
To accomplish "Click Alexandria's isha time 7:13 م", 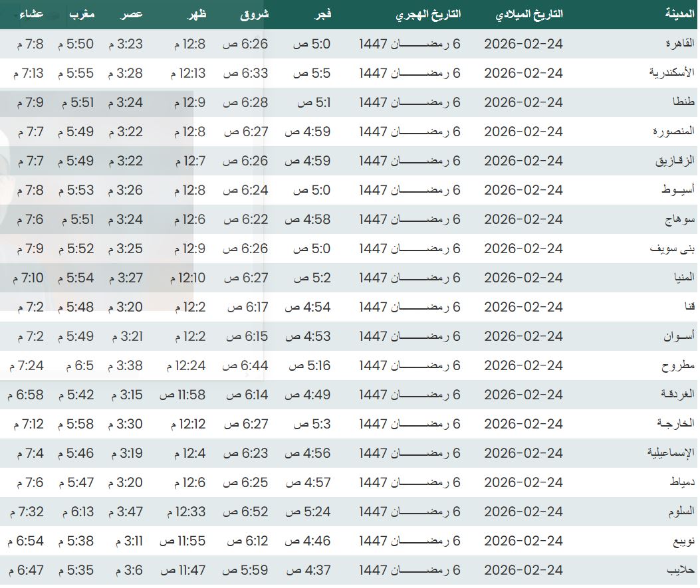I will pos(28,72).
